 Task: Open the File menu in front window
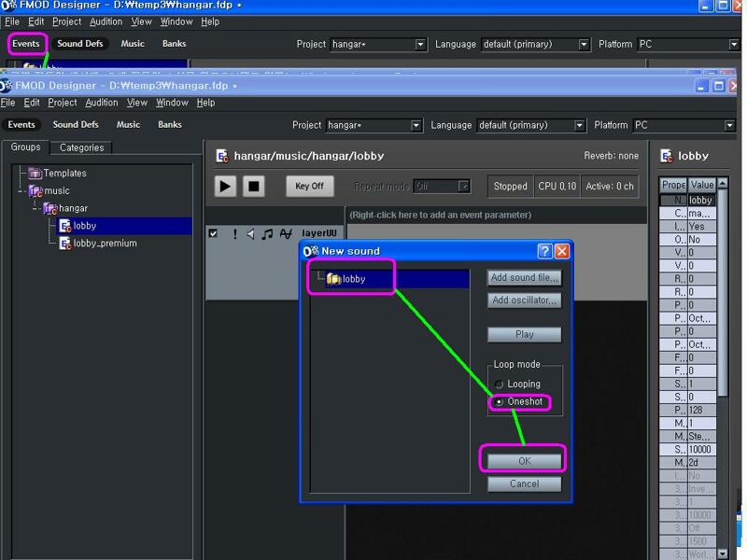tap(7, 103)
